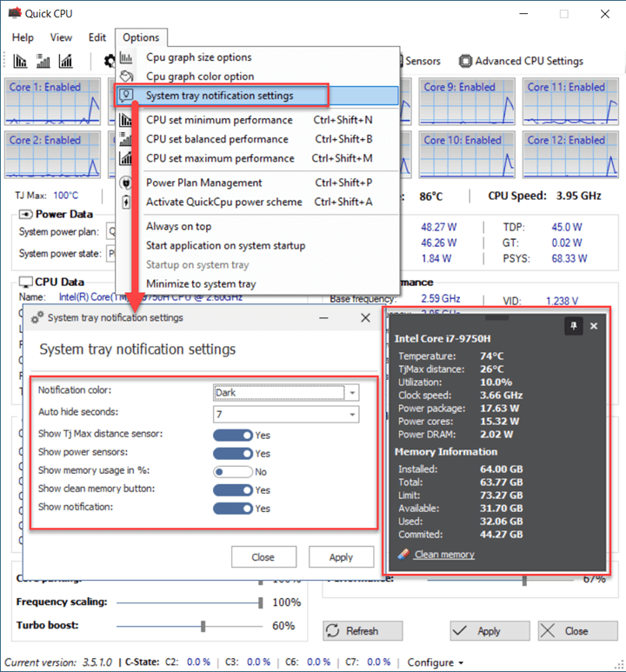Click the Advanced CPU Settings chip icon

[x=465, y=61]
